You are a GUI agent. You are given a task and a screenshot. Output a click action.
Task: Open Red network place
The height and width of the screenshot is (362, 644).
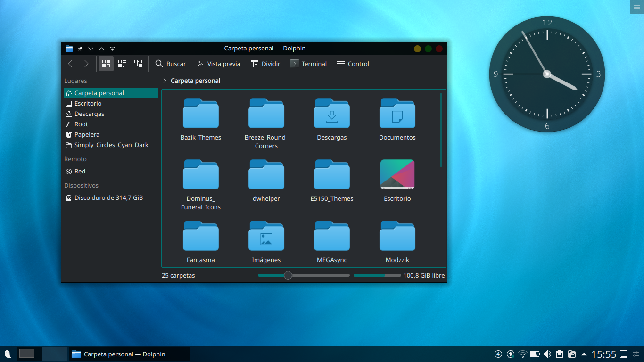click(x=111, y=171)
